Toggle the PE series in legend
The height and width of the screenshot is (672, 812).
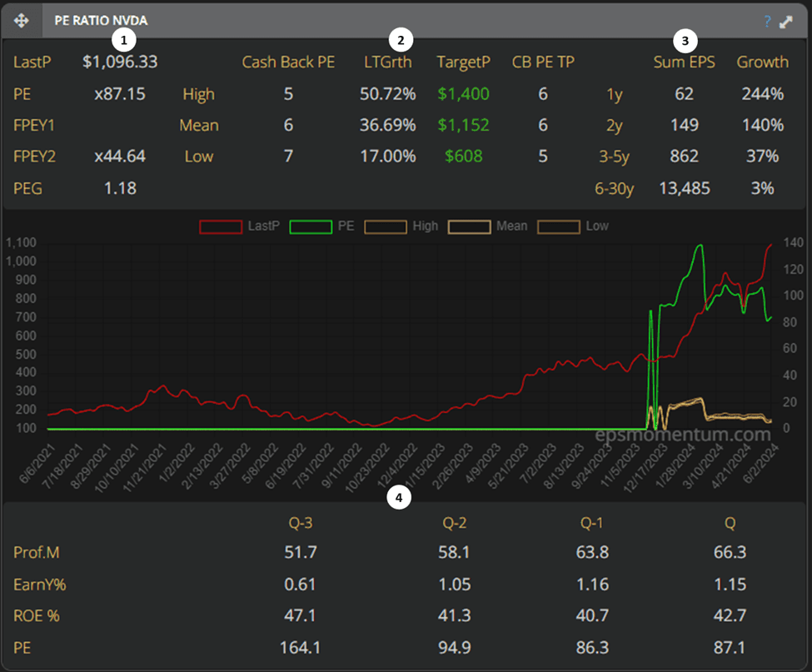tap(321, 226)
